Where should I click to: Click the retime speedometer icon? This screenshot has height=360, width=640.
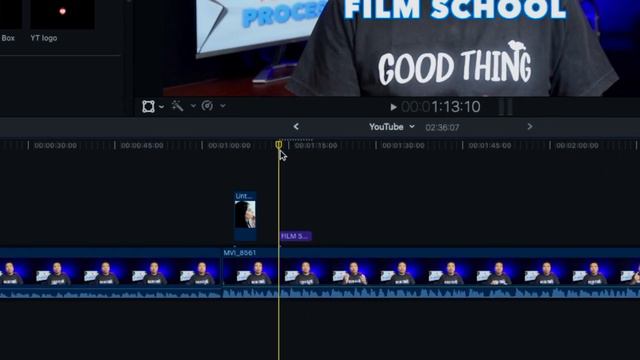[207, 106]
